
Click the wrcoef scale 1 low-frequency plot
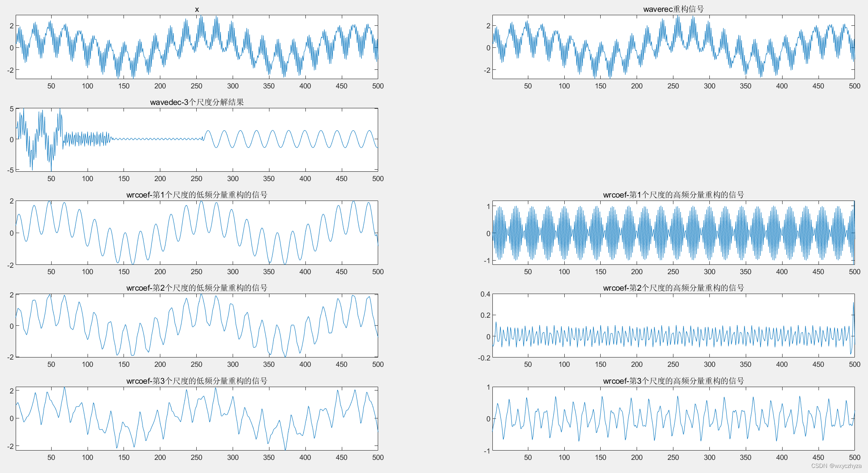pos(197,233)
